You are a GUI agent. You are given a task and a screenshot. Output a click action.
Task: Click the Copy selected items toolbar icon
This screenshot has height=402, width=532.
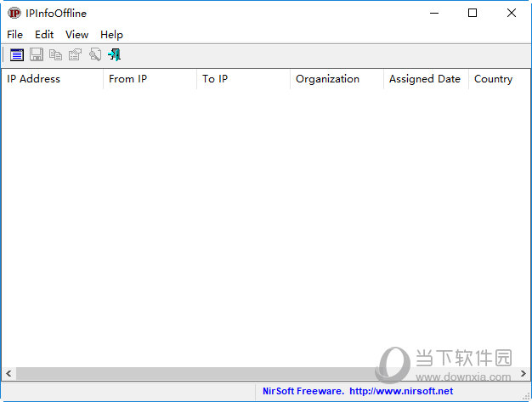[55, 54]
